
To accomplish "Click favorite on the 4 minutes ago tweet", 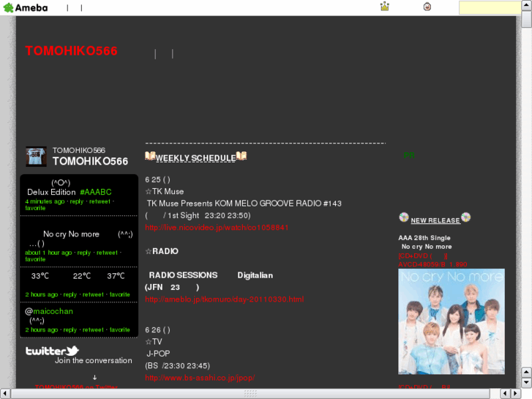I will (x=35, y=208).
